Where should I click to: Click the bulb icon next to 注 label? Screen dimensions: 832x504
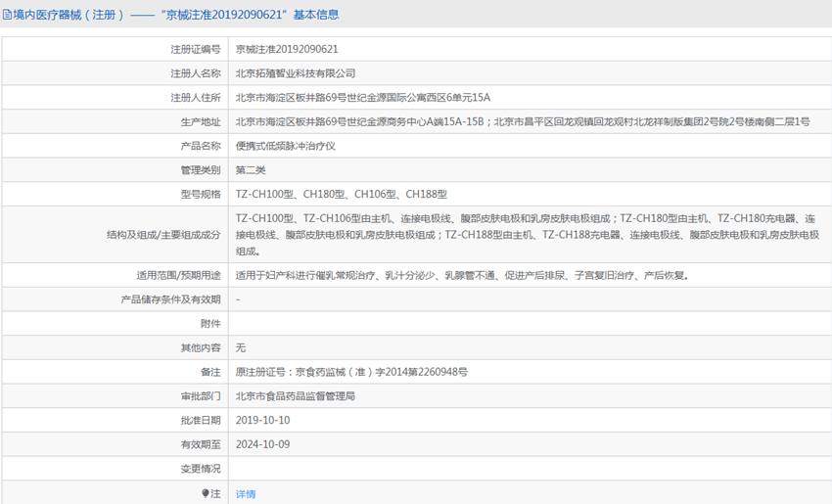[206, 493]
